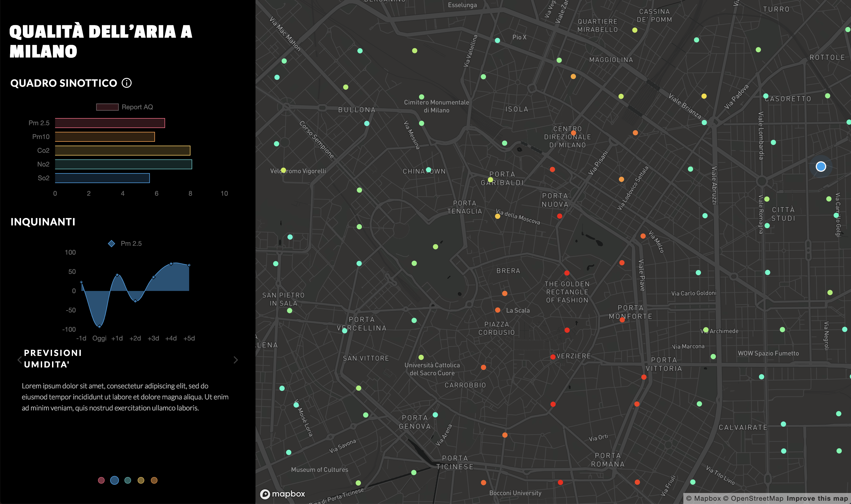Select the blue current-location marker
The image size is (851, 504).
(821, 167)
